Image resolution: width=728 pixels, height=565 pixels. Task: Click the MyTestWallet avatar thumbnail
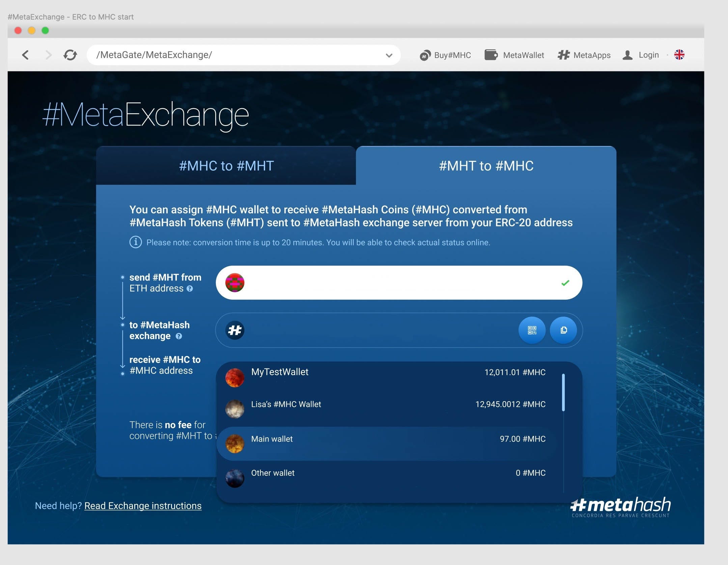click(235, 378)
